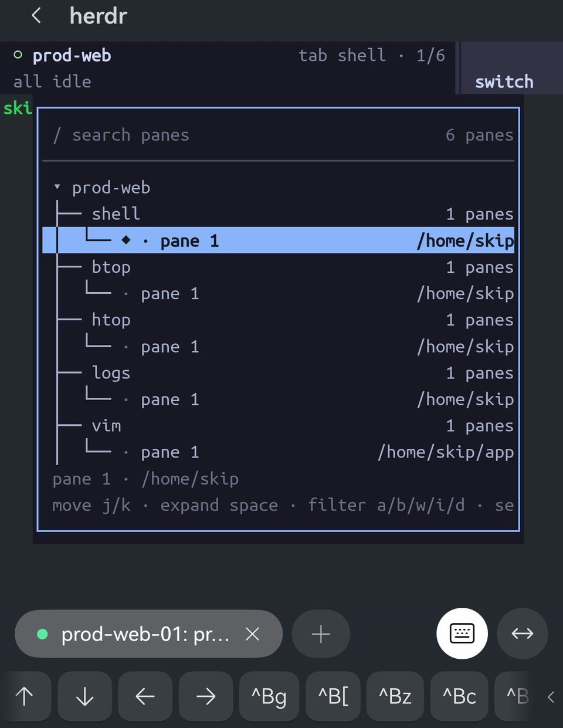Click the 'pane 1 · /home/skip' status line
Image resolution: width=563 pixels, height=728 pixels.
145,479
